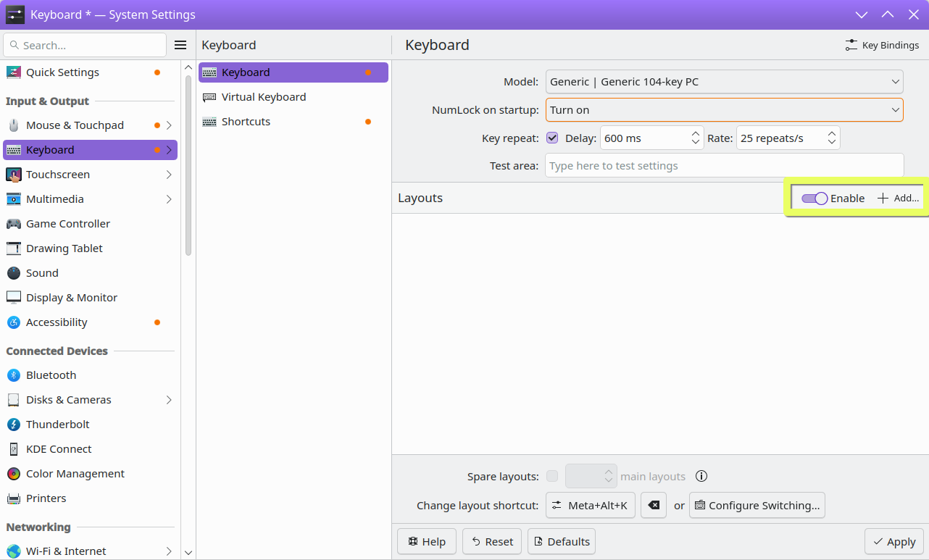This screenshot has width=929, height=560.
Task: Open the NumLock on startup dropdown
Action: point(725,110)
